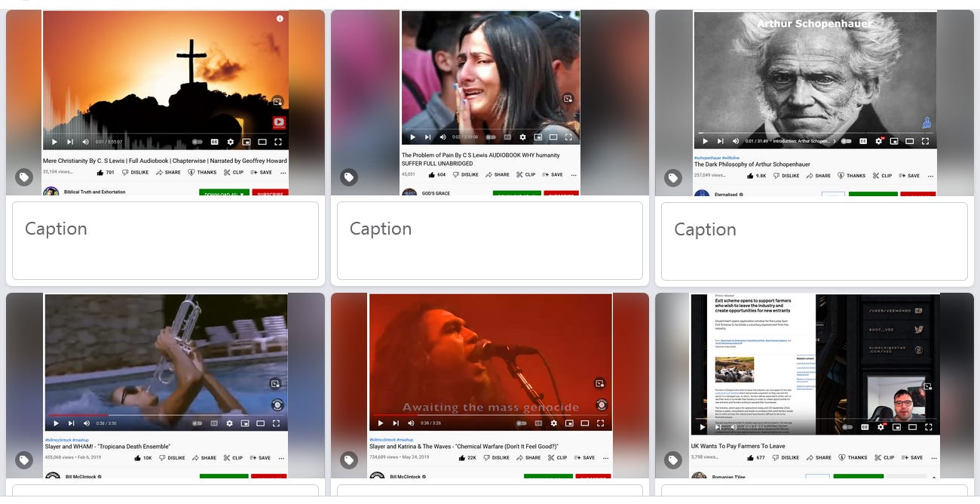Enter fullscreen on Problem of Pain player

568,137
